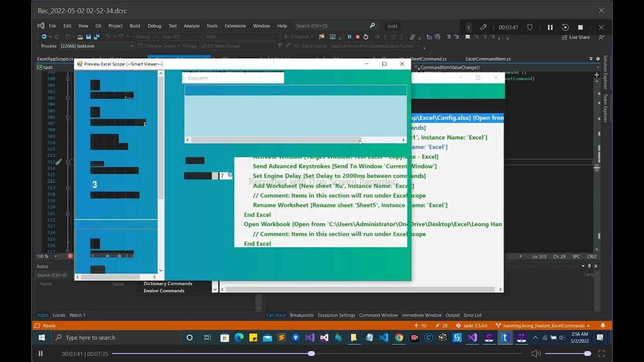Open the Windows Start menu
The height and width of the screenshot is (362, 644).
tap(42, 338)
